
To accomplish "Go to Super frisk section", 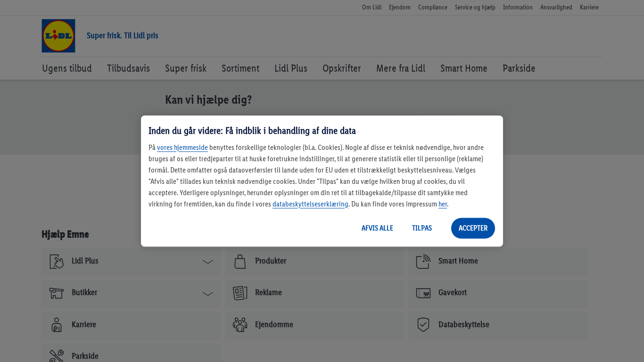I will (x=186, y=69).
